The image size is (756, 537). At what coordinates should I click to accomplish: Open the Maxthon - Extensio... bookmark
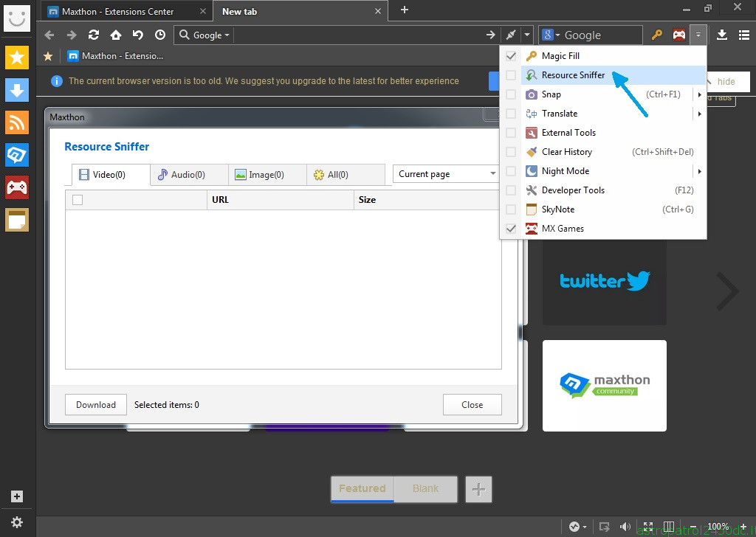115,56
